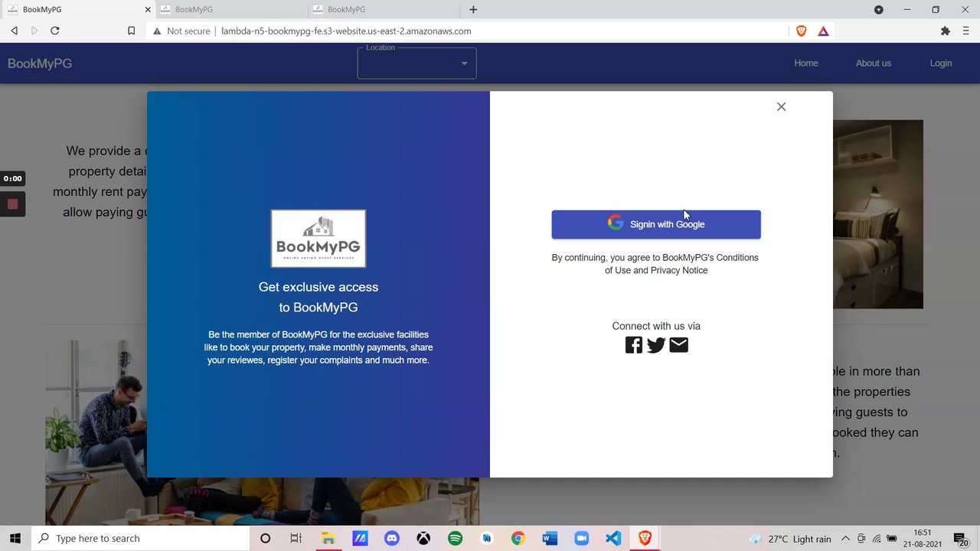Open Google Chrome from taskbar
Image resolution: width=980 pixels, height=551 pixels.
coord(518,538)
